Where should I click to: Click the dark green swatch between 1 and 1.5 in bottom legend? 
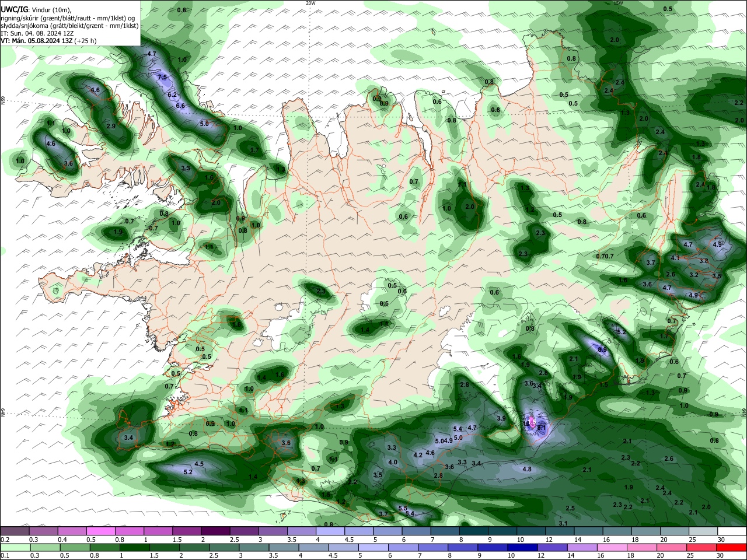135,547
